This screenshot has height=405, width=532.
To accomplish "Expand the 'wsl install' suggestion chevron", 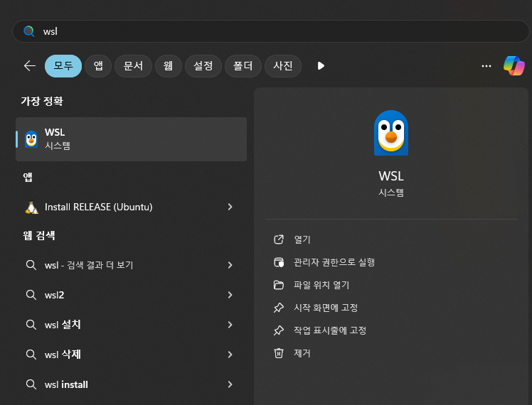I will click(230, 384).
